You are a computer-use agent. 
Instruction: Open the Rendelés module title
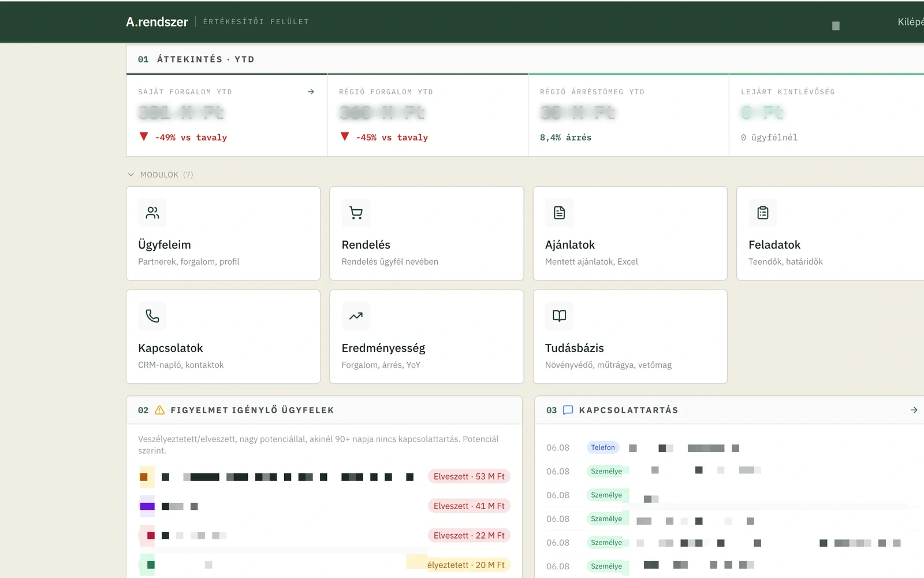click(366, 244)
